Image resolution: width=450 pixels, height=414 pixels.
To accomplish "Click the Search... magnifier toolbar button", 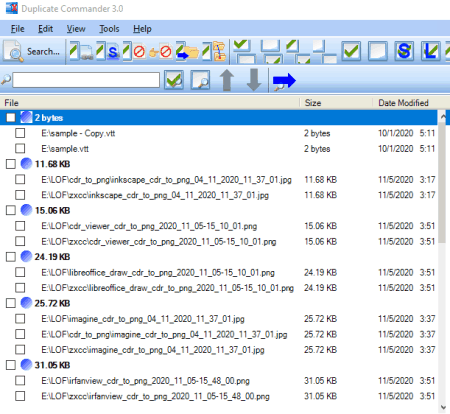I will (x=32, y=52).
